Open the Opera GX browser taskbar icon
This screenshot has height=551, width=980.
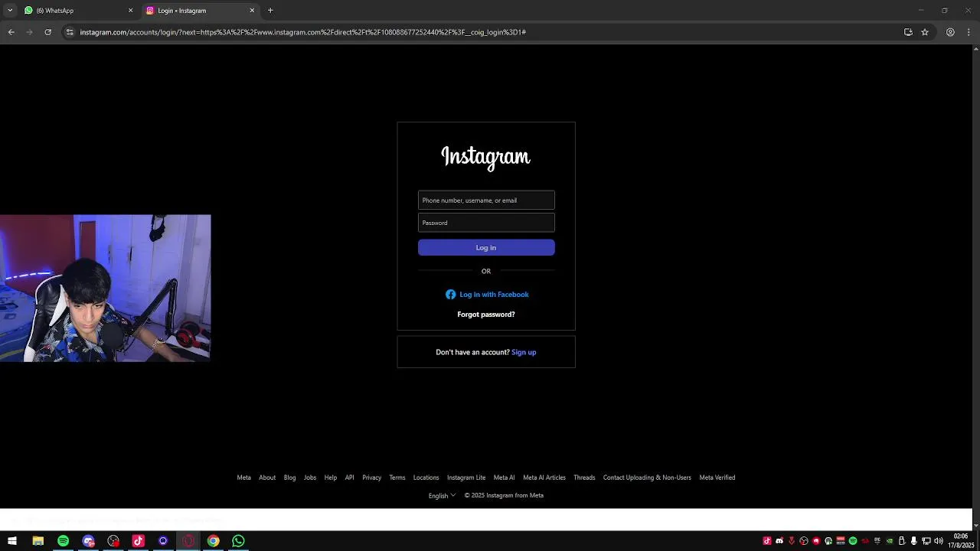[188, 541]
